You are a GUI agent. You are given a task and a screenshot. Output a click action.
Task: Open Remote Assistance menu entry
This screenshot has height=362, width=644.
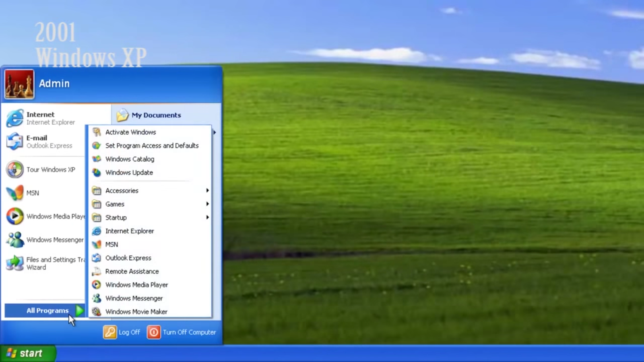point(150,271)
